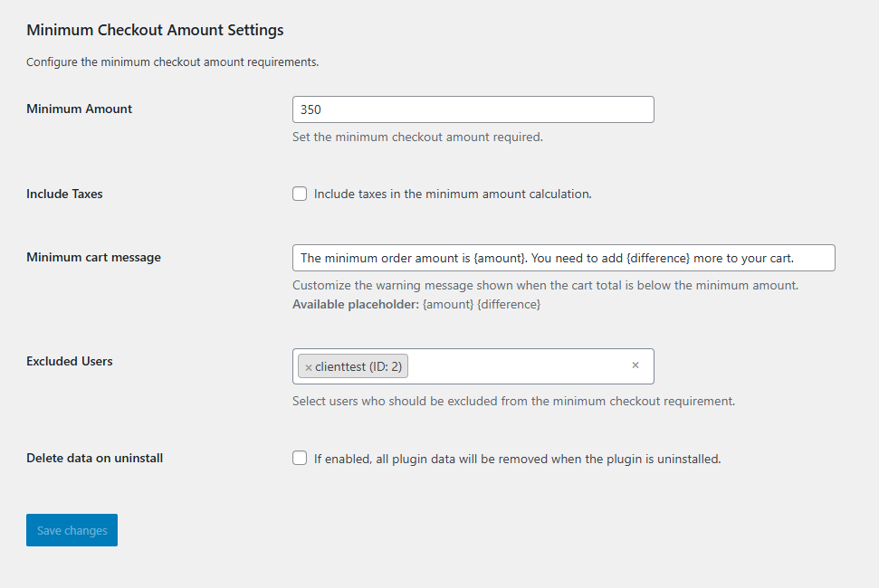Click 'Set the minimum checkout amount required' description

click(417, 138)
